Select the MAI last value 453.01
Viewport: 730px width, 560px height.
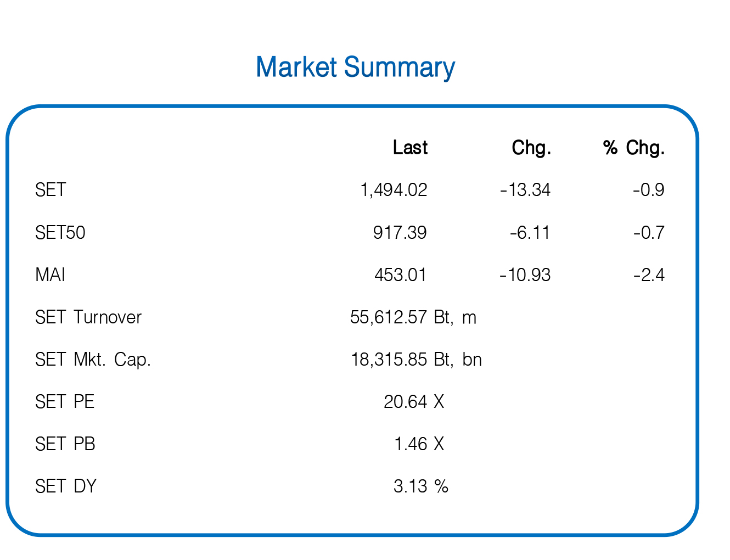401,275
